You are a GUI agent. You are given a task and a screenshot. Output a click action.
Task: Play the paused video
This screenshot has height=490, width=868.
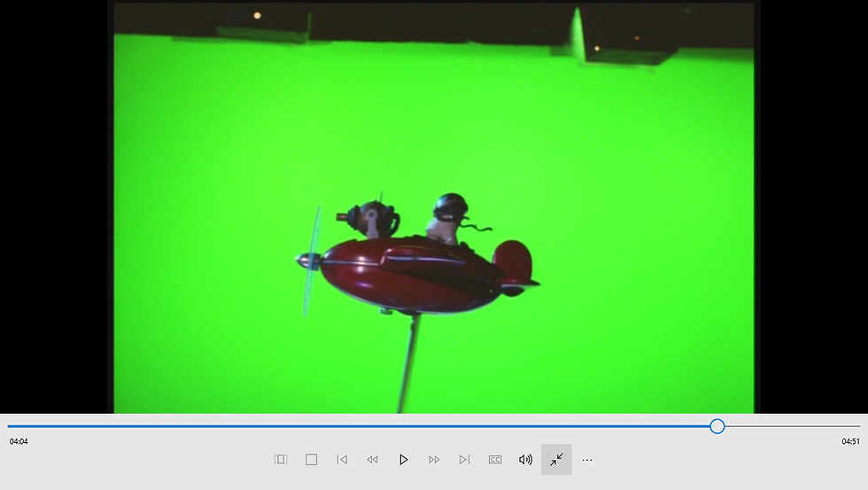click(x=404, y=460)
